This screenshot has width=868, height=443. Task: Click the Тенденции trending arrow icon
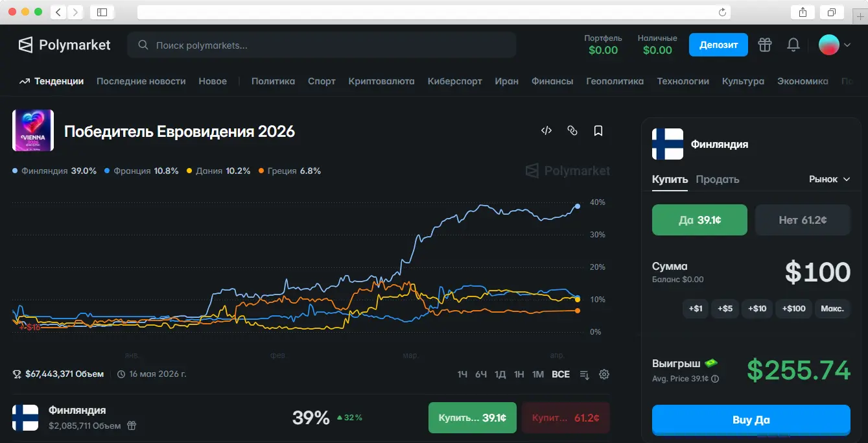[25, 82]
